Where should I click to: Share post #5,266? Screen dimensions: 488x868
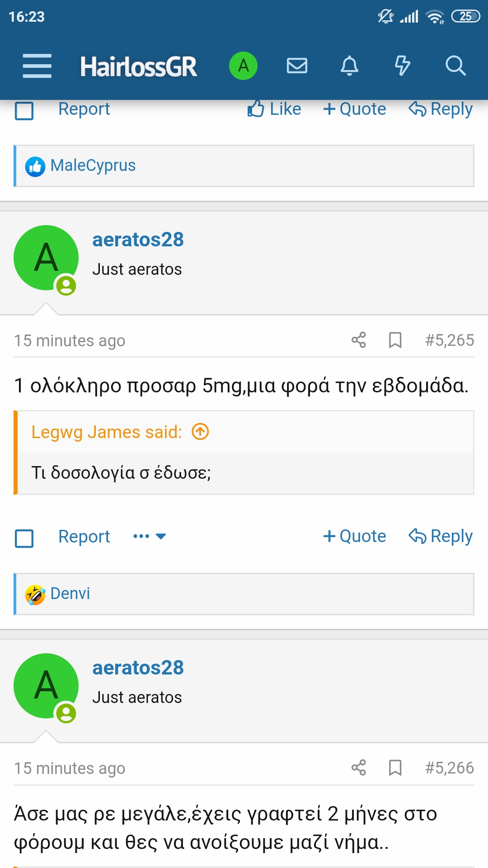(359, 768)
